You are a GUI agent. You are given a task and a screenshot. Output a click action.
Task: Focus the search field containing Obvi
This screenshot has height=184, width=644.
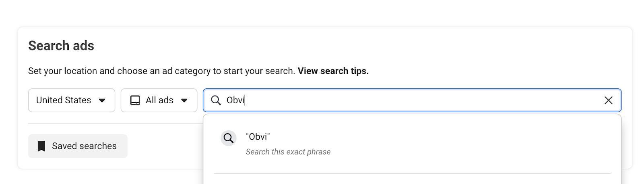412,100
